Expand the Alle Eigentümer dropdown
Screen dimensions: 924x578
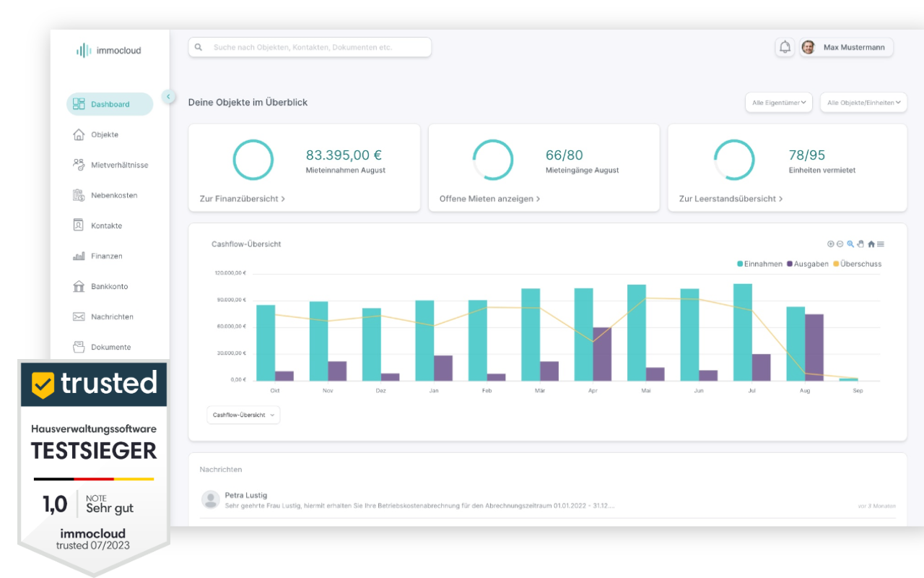click(x=779, y=103)
